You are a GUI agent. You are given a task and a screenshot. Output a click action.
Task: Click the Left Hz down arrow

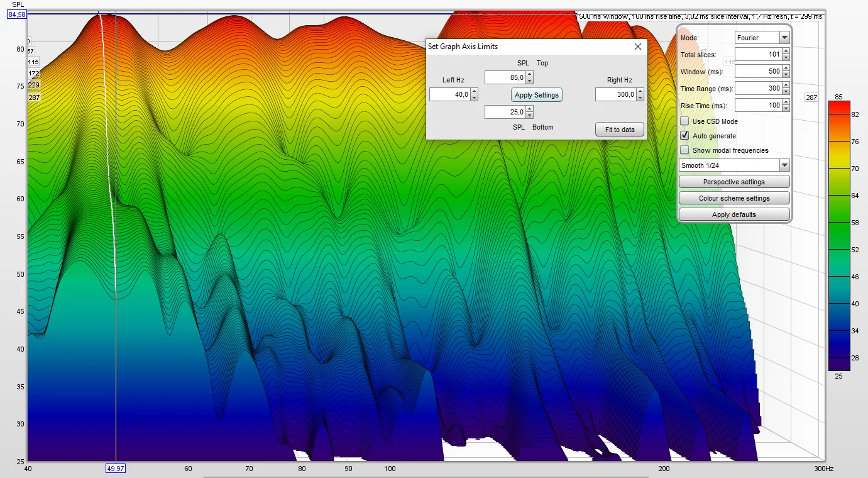coord(474,97)
